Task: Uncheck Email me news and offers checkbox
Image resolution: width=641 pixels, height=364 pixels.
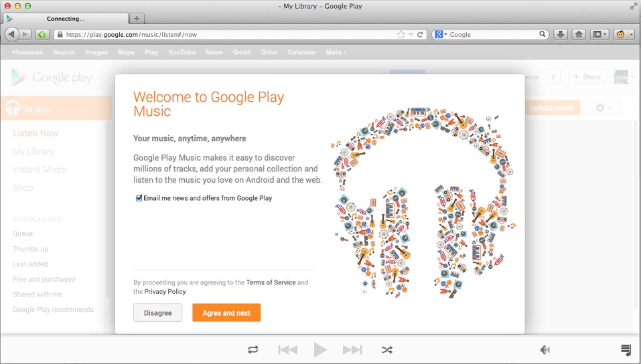Action: (139, 198)
